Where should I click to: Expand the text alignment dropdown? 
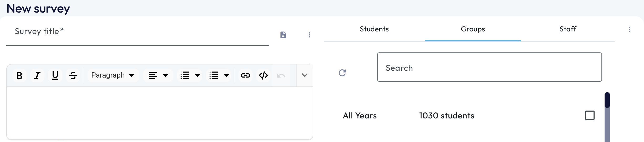[166, 75]
